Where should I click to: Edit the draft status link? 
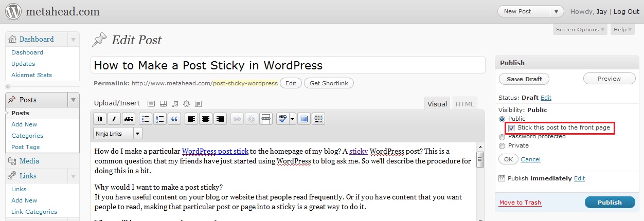pyautogui.click(x=546, y=98)
